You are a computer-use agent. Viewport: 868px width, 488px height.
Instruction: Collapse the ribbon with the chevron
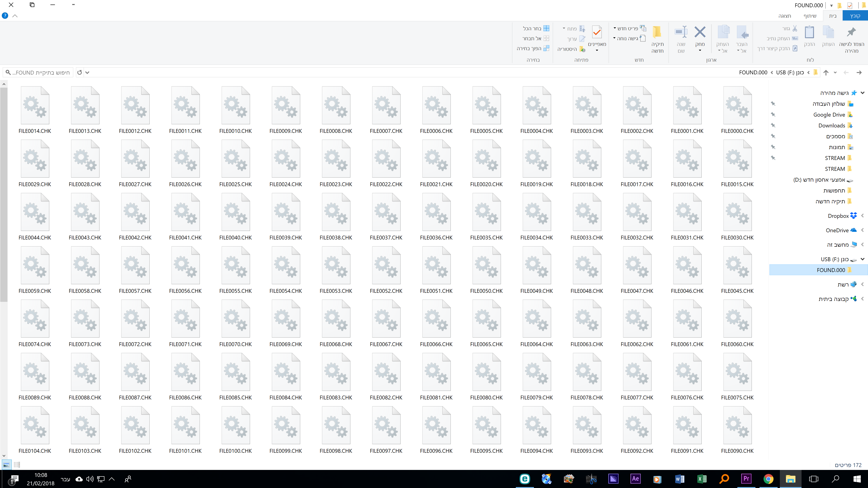click(x=15, y=16)
